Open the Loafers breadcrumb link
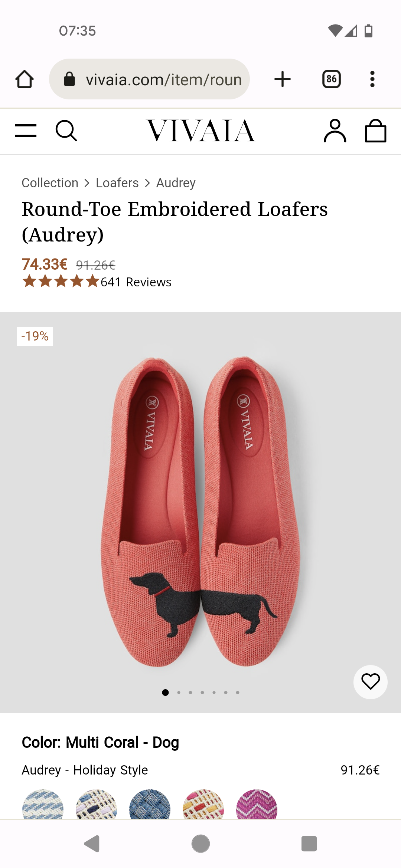 coord(117,183)
